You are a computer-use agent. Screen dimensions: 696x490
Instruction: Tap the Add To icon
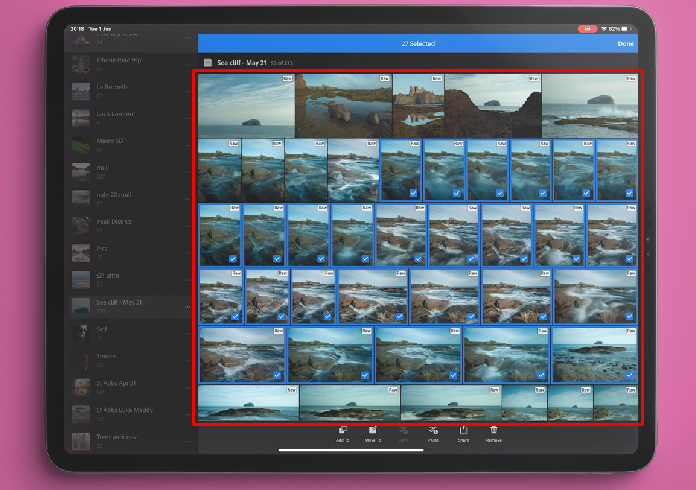click(x=342, y=431)
